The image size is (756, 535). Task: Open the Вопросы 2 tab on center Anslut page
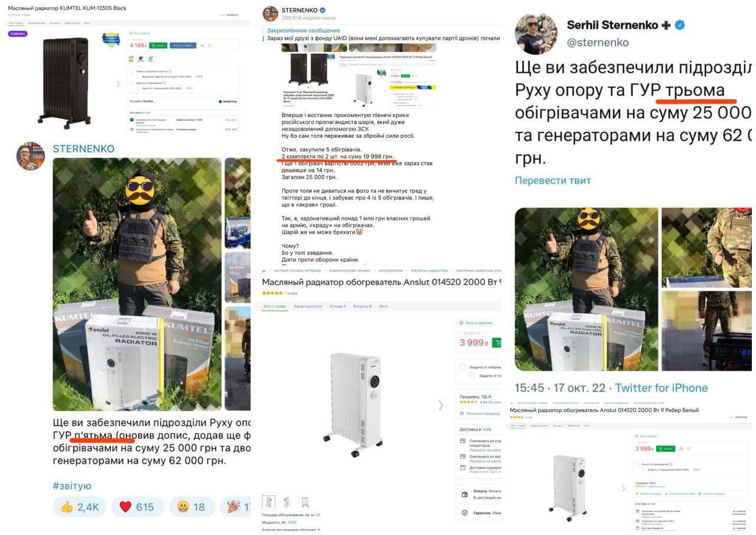click(362, 306)
